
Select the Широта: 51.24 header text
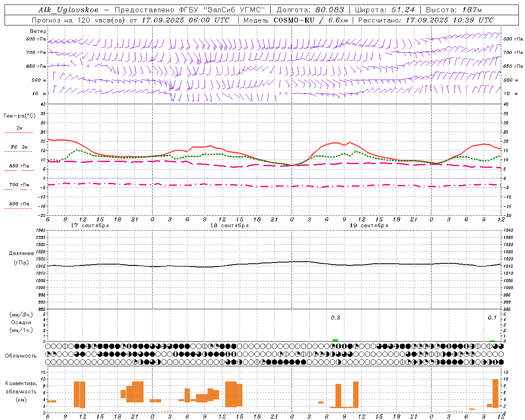point(385,10)
